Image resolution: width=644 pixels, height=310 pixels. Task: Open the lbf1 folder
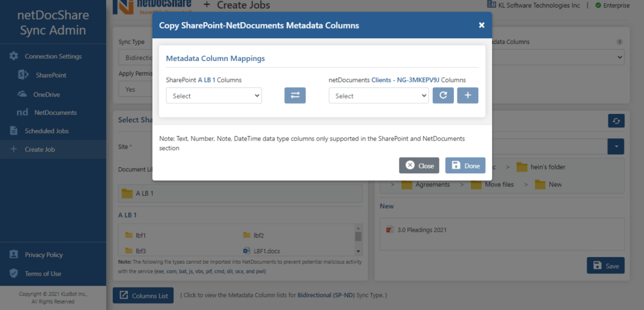135,235
